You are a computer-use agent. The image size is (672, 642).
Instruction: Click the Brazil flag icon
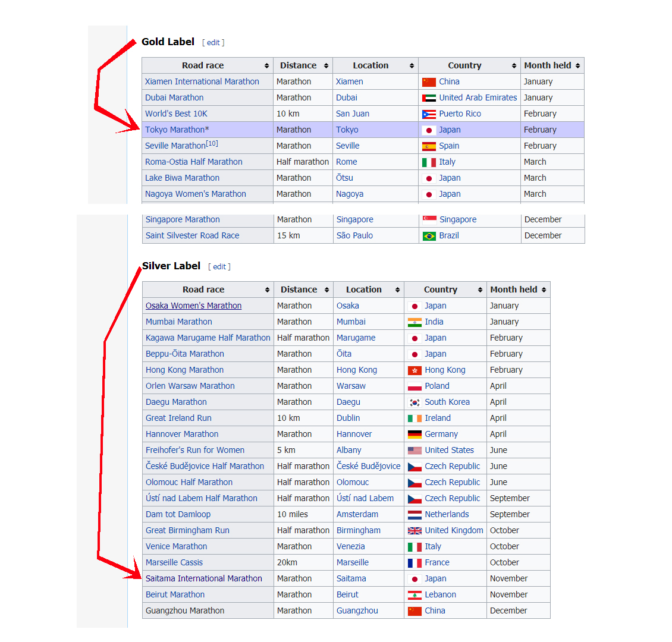[429, 236]
